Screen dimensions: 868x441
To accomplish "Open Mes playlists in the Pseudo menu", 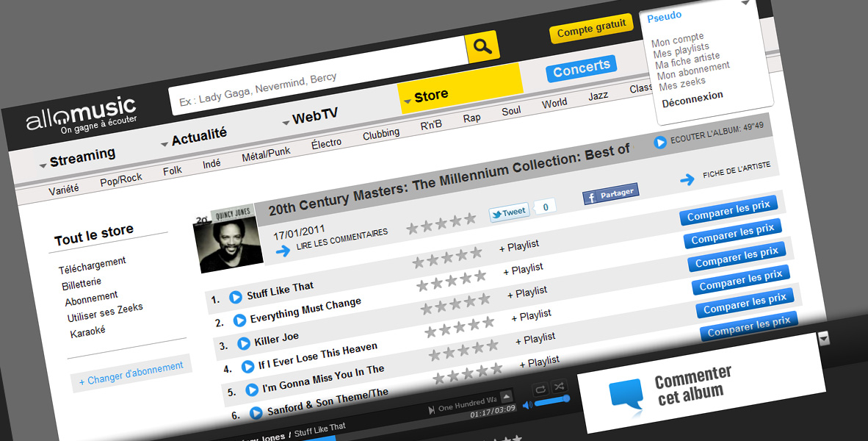I will (x=681, y=50).
